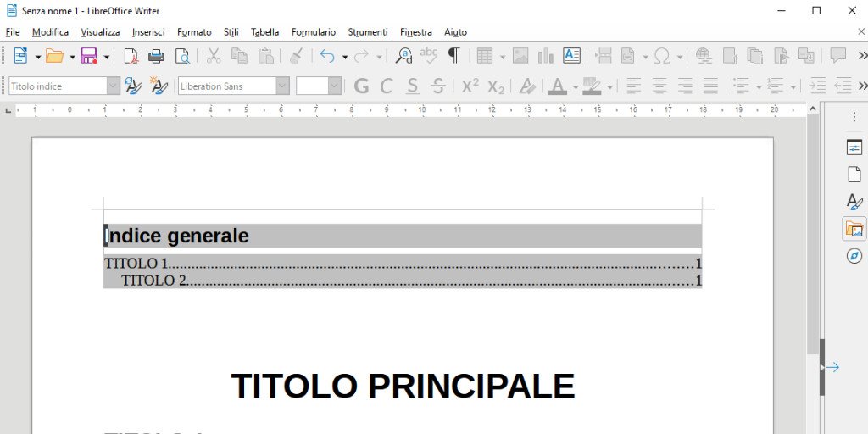Center-align the paragraph

point(659,86)
